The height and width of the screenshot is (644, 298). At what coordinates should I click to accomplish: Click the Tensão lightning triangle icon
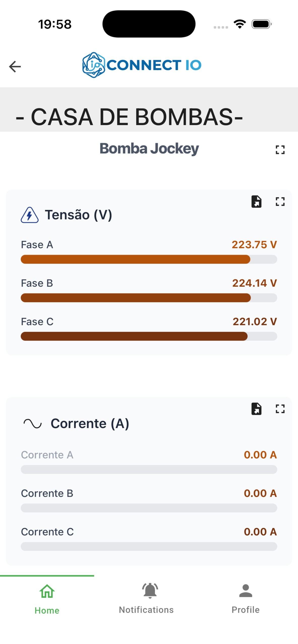point(30,215)
